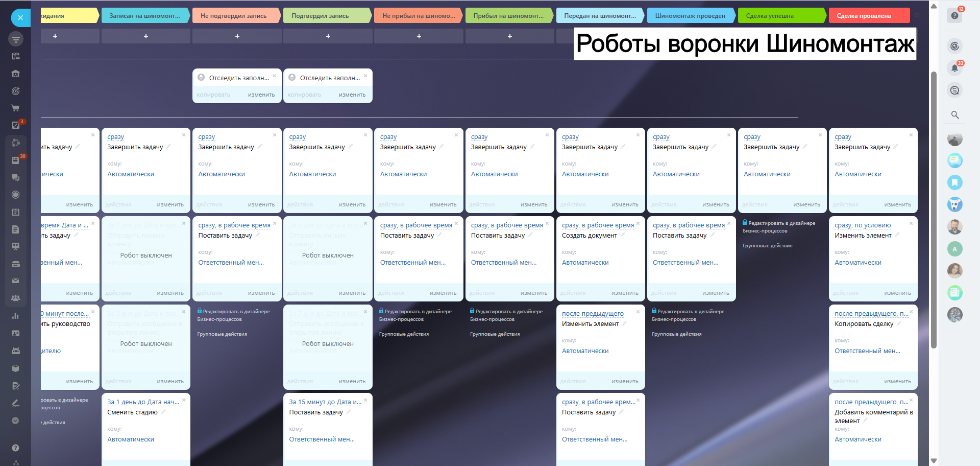
Task: Open the 'после предыдущего' delay above Изменить элемент
Action: tap(593, 314)
